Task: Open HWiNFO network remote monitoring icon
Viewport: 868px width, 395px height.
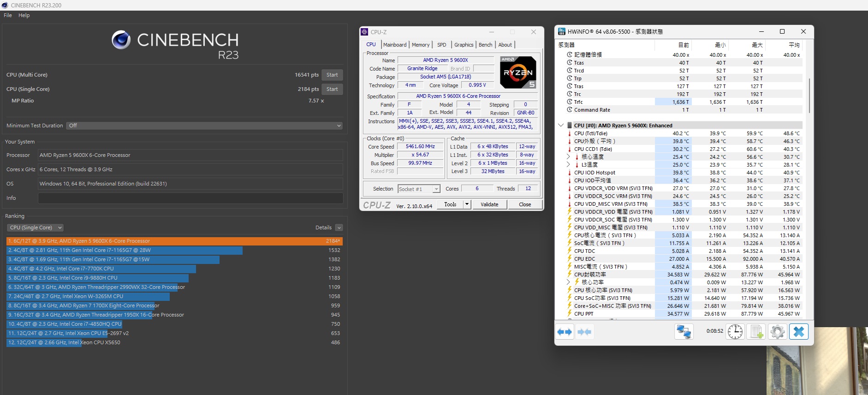Action: click(x=684, y=332)
